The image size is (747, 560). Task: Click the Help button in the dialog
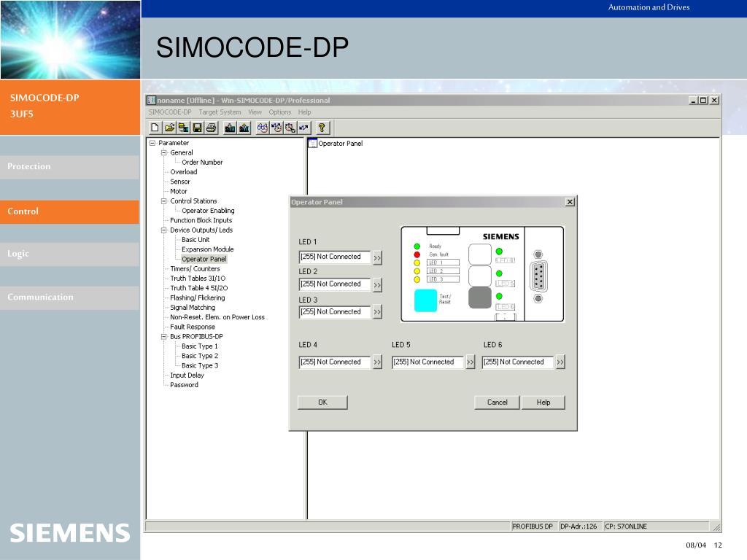click(543, 402)
